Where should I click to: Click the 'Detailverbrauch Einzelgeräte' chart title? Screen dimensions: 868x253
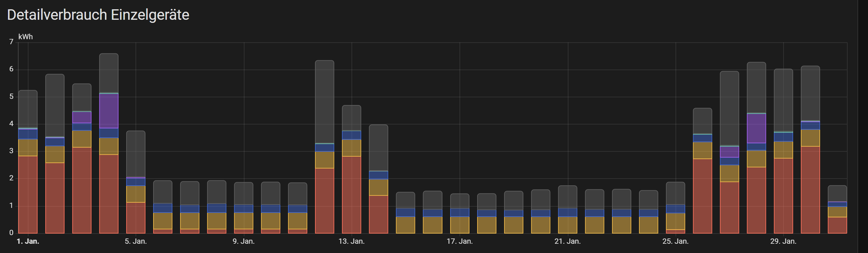click(x=98, y=15)
